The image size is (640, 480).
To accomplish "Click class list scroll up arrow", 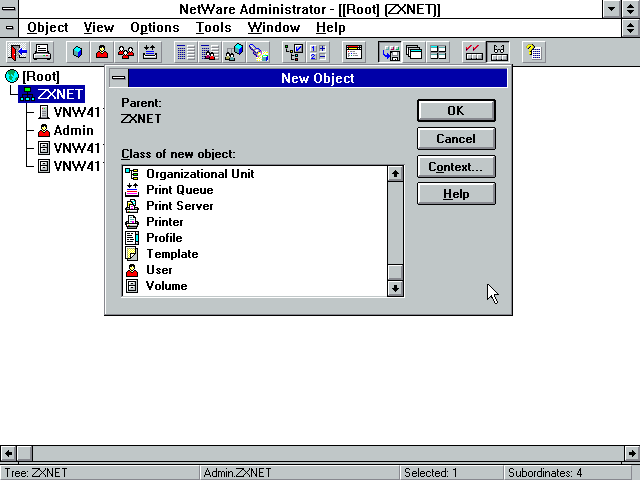I will (x=395, y=174).
